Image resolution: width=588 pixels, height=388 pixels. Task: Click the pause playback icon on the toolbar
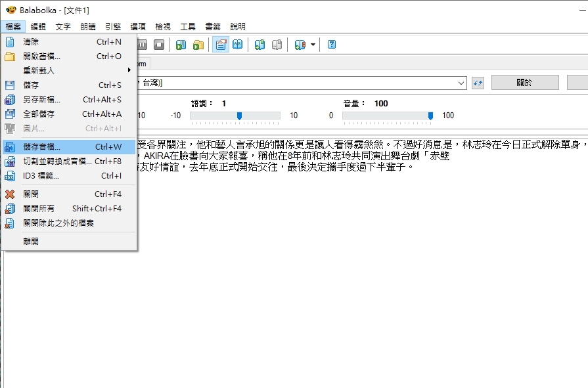(141, 45)
